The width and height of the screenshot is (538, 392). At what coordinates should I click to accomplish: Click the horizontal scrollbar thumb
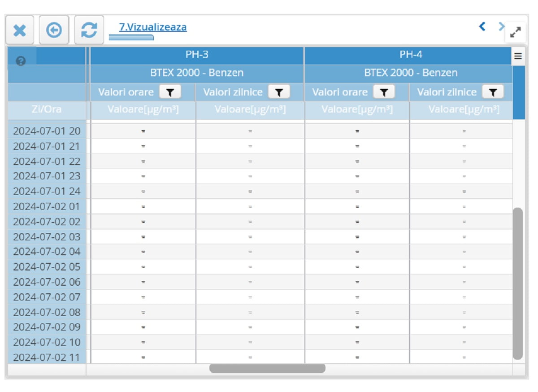coord(267,369)
